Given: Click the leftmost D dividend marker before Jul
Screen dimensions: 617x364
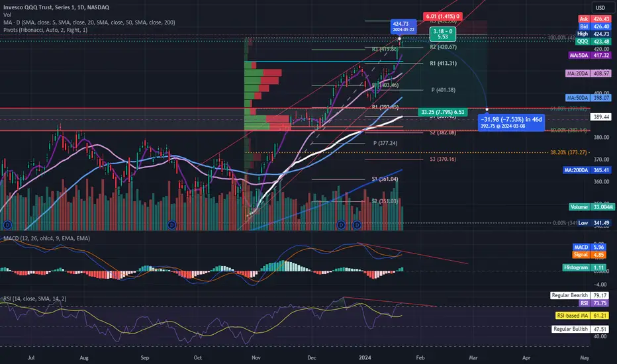Looking at the screenshot, I should click(7, 225).
